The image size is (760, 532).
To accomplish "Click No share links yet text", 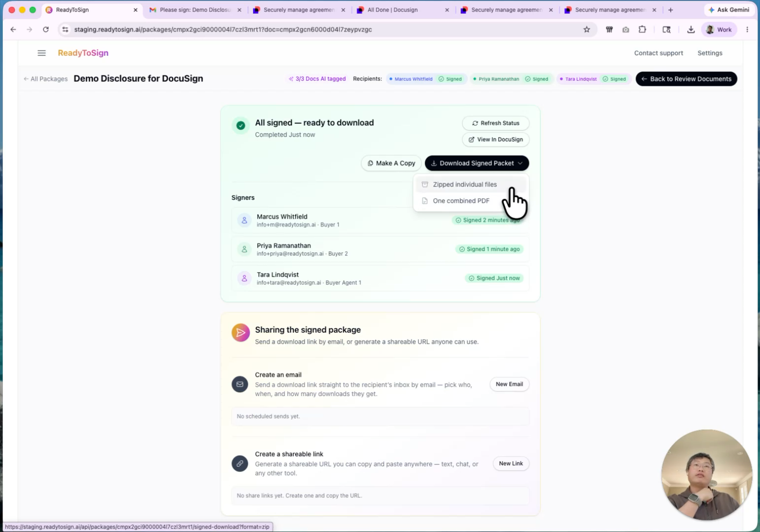I will 299,496.
